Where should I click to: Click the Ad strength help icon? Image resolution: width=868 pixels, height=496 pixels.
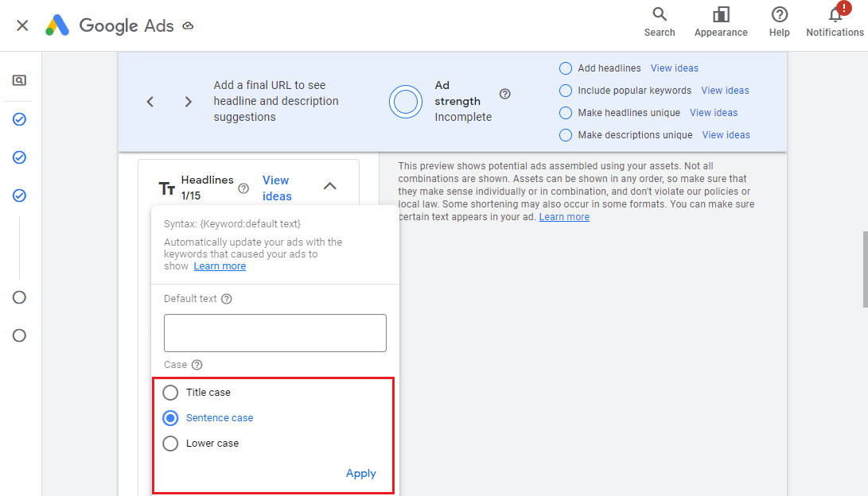point(505,94)
